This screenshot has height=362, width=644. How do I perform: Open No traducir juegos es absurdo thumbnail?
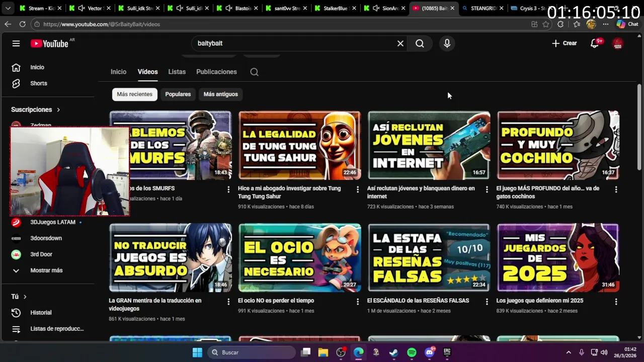(171, 257)
